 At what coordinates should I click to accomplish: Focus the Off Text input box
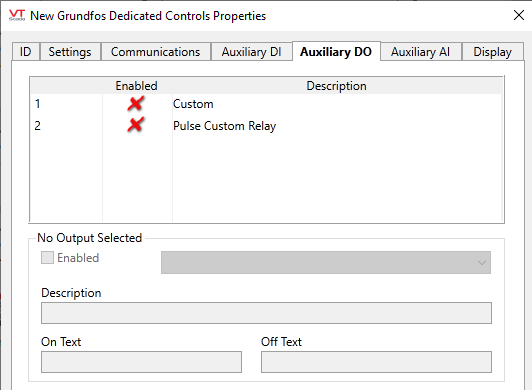(x=376, y=362)
